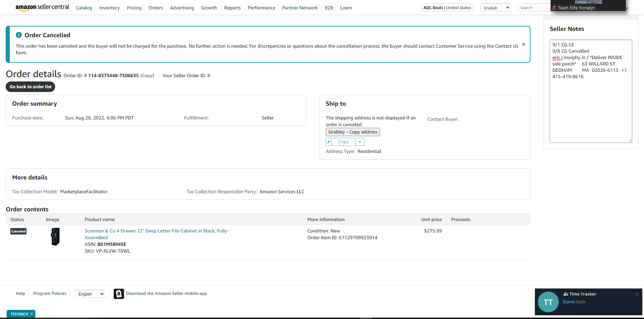Click the purchase date Sun, Aug 28, 2022

(99, 118)
